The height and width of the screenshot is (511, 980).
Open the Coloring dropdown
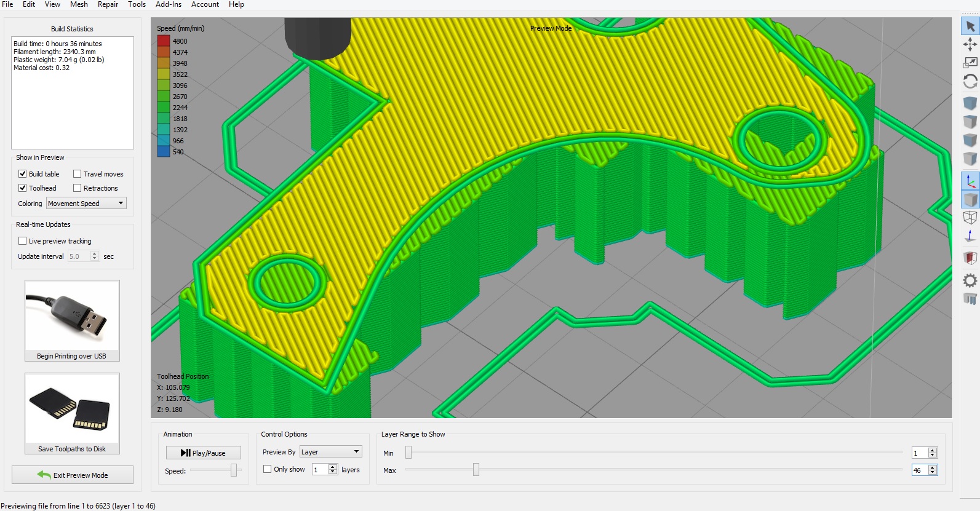tap(86, 204)
